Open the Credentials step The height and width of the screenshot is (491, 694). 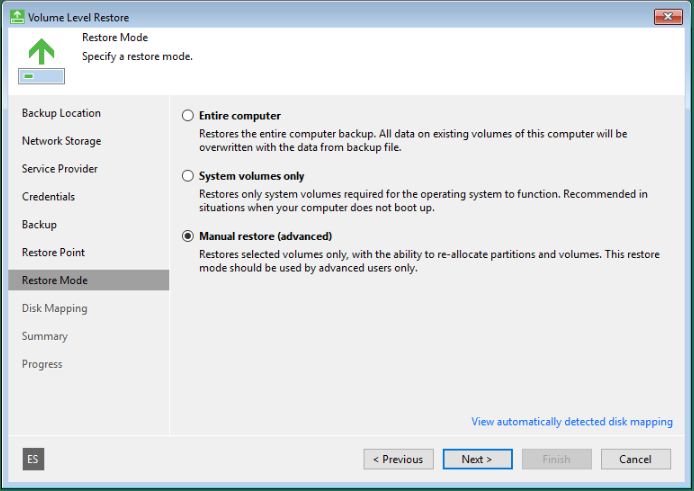[48, 197]
